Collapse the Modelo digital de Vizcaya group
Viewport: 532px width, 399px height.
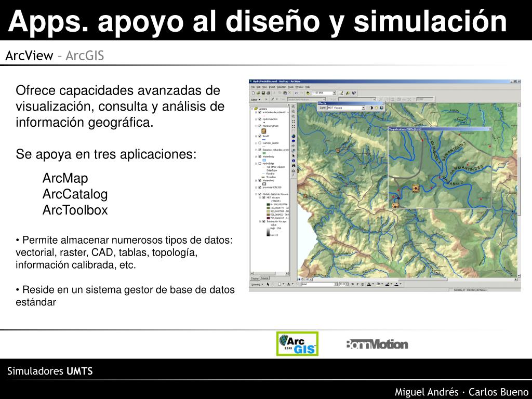tap(256, 194)
